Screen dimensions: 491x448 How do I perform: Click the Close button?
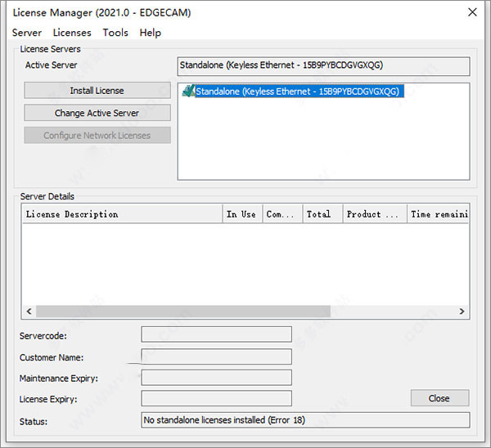pyautogui.click(x=439, y=398)
